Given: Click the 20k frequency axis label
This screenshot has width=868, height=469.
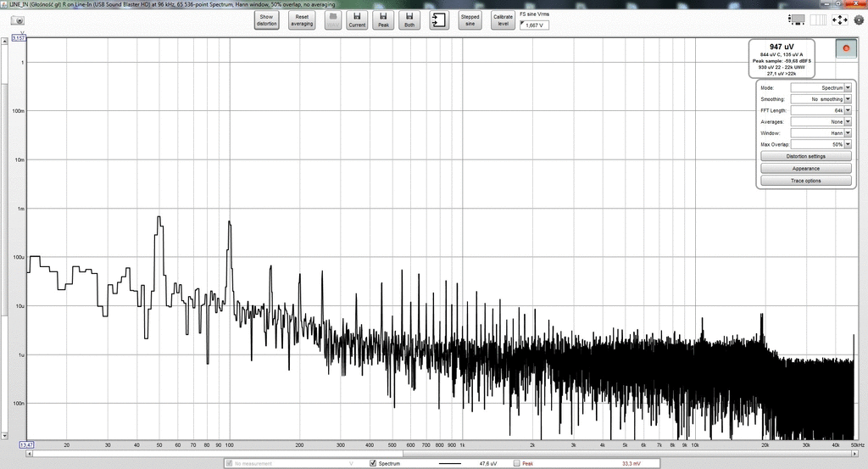Looking at the screenshot, I should tap(765, 444).
